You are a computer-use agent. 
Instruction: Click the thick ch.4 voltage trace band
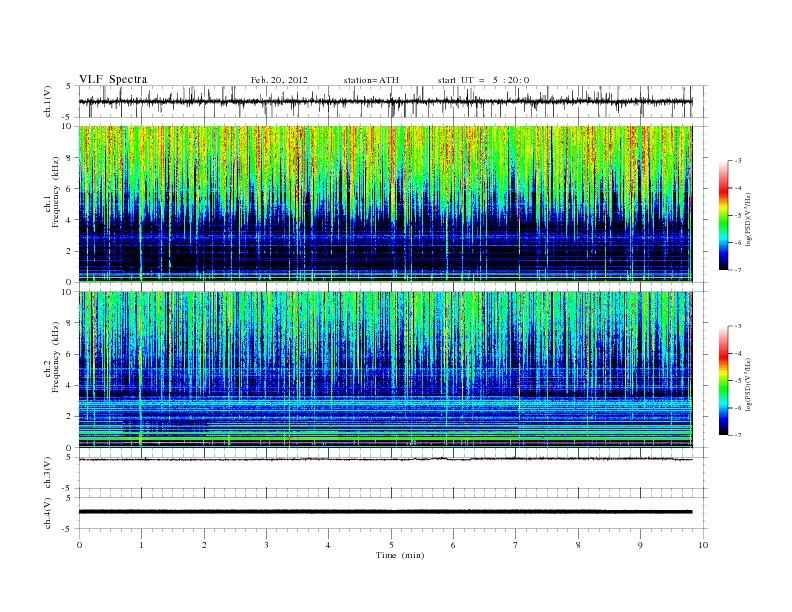click(385, 512)
